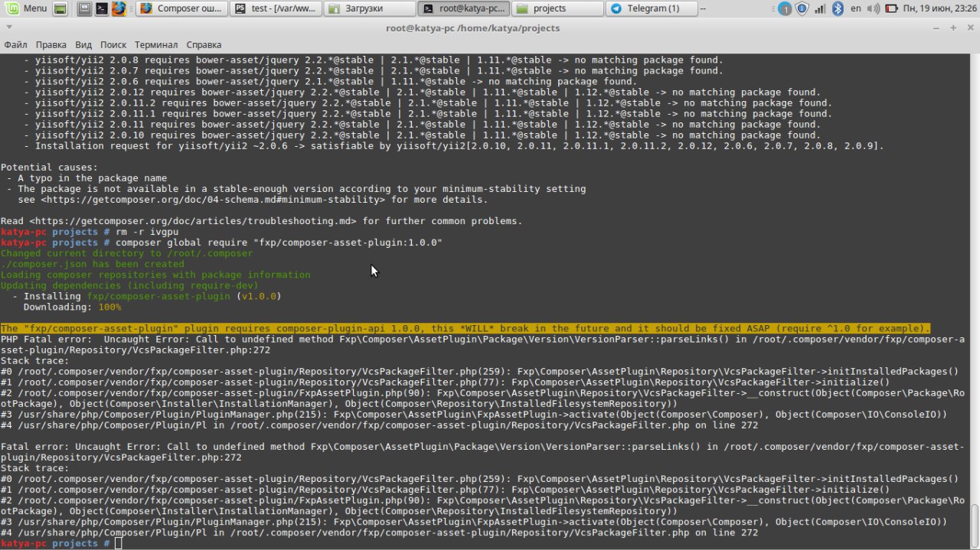
Task: Launch file manager from panel launcher
Action: [85, 9]
